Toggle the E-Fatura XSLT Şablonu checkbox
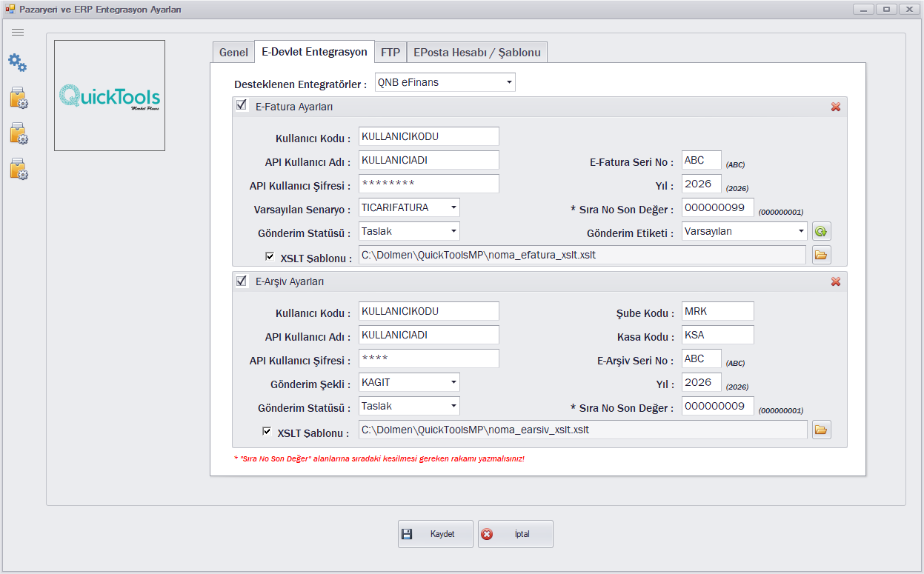Image resolution: width=924 pixels, height=574 pixels. [x=270, y=257]
